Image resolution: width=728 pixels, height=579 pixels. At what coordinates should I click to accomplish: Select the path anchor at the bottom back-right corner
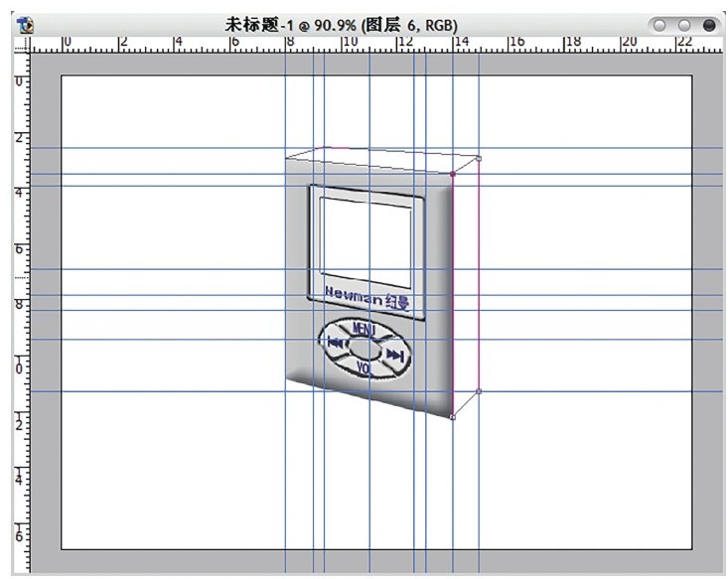pos(479,391)
